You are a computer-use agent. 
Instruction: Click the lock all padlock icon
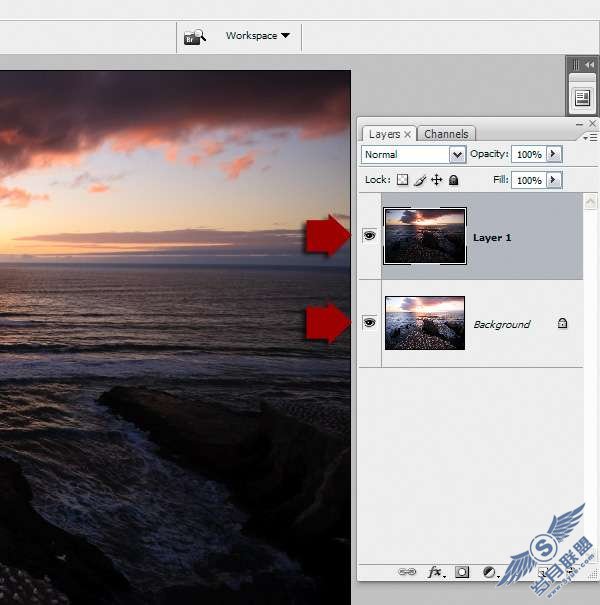pos(453,180)
